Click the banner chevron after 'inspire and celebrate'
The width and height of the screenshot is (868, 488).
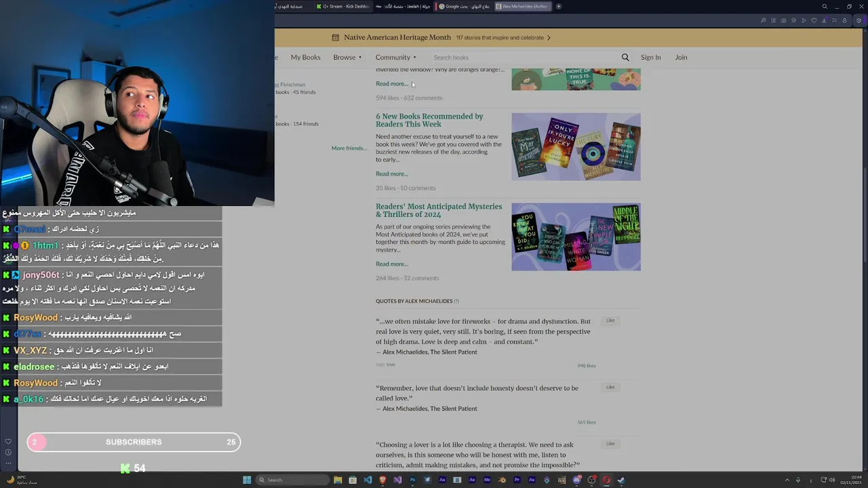tap(549, 37)
